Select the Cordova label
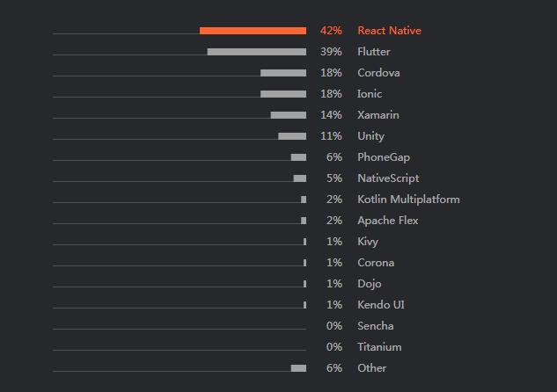Viewport: 557px width, 392px height. click(x=378, y=73)
